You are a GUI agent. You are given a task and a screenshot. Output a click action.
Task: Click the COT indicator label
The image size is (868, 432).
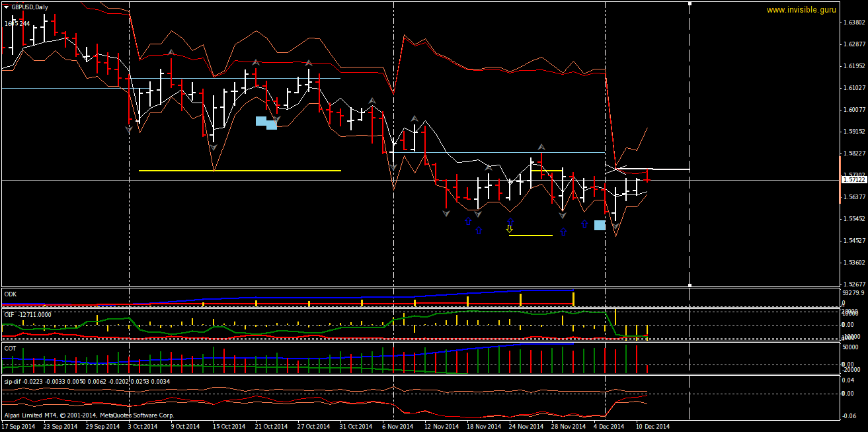coord(10,347)
